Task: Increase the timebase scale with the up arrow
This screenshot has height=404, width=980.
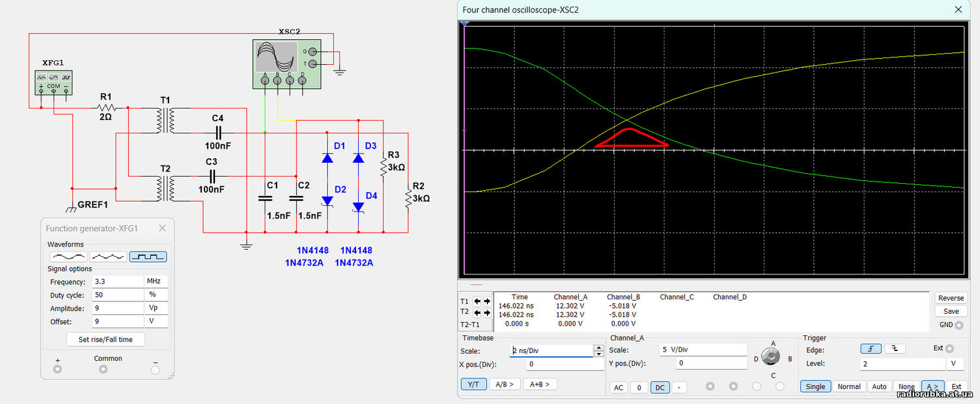Action: [599, 348]
